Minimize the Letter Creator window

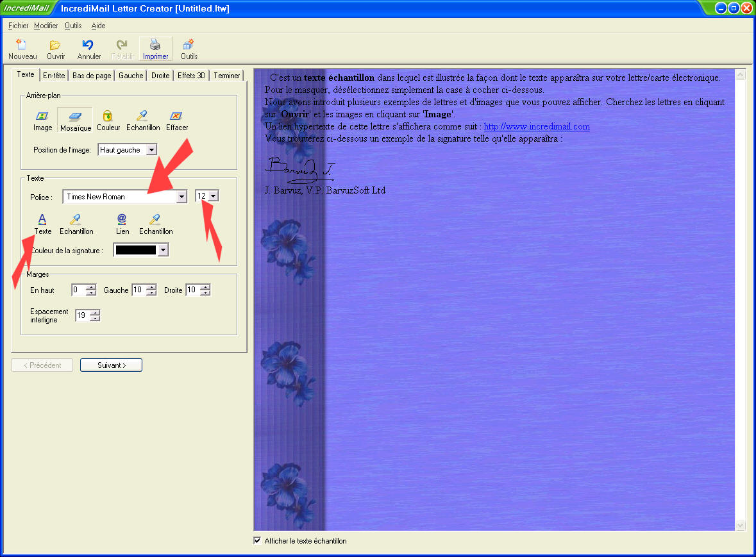720,8
